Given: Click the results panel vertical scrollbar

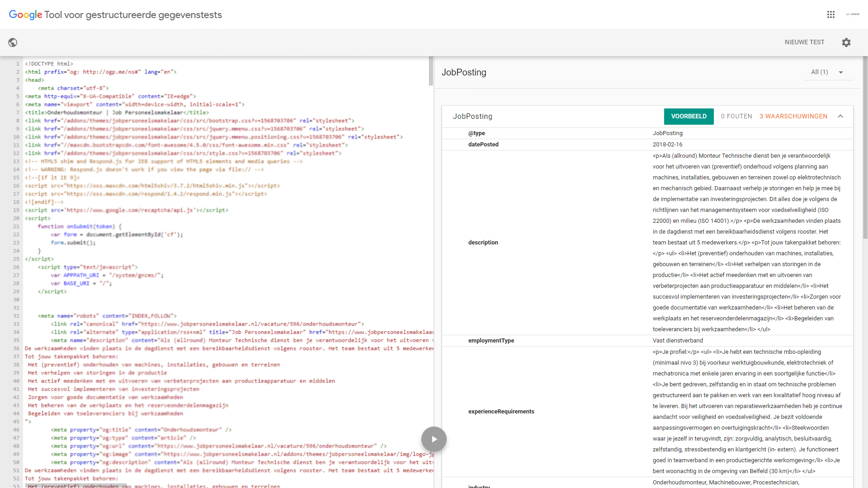Looking at the screenshot, I should (865, 147).
